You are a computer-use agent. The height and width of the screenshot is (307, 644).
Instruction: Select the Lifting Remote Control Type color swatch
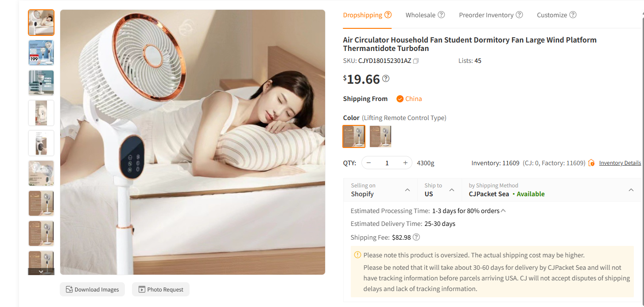[353, 136]
